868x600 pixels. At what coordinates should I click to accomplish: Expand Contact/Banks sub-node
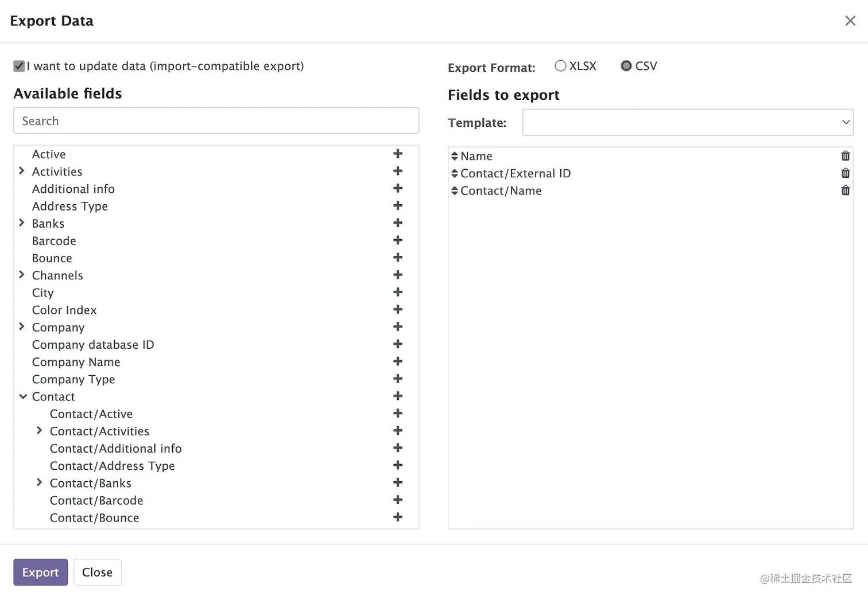[x=40, y=482]
